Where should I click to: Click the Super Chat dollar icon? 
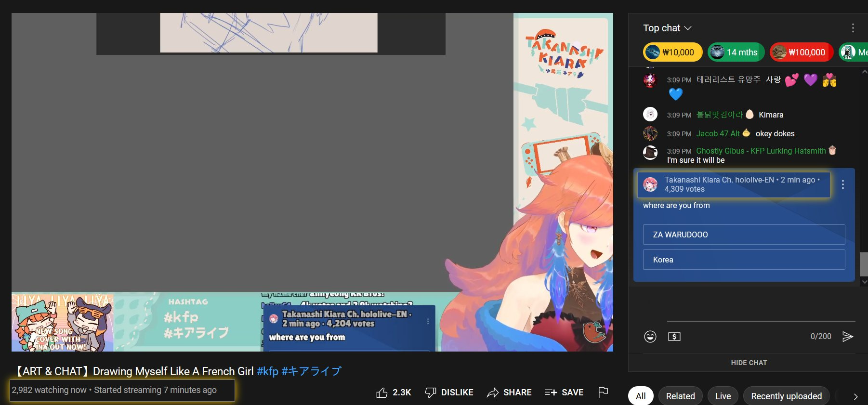(674, 337)
